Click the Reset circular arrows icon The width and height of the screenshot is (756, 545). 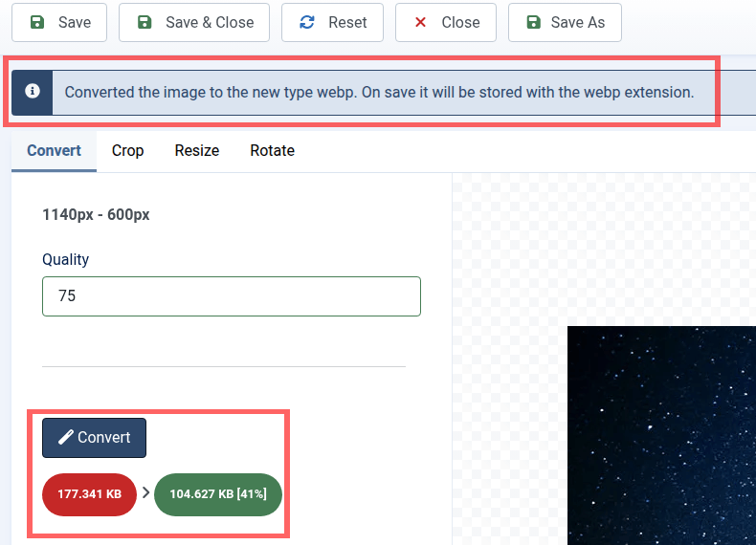[x=307, y=23]
